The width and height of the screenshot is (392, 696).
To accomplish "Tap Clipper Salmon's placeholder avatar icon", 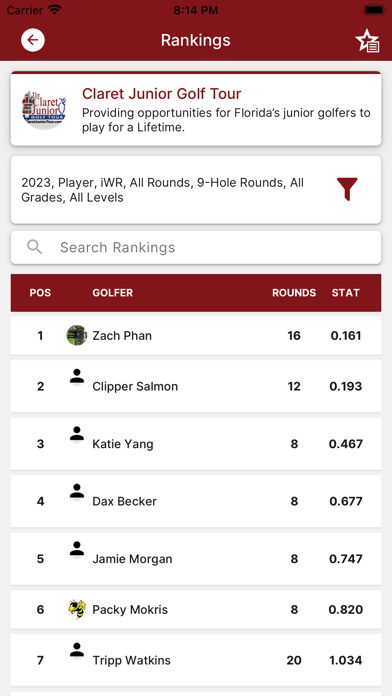I will pos(77,377).
